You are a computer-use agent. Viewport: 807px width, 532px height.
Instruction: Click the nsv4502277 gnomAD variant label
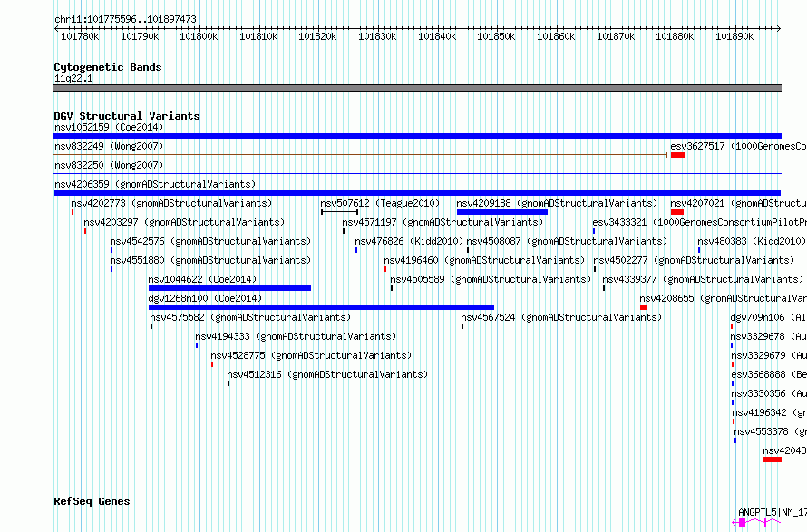[x=694, y=260]
